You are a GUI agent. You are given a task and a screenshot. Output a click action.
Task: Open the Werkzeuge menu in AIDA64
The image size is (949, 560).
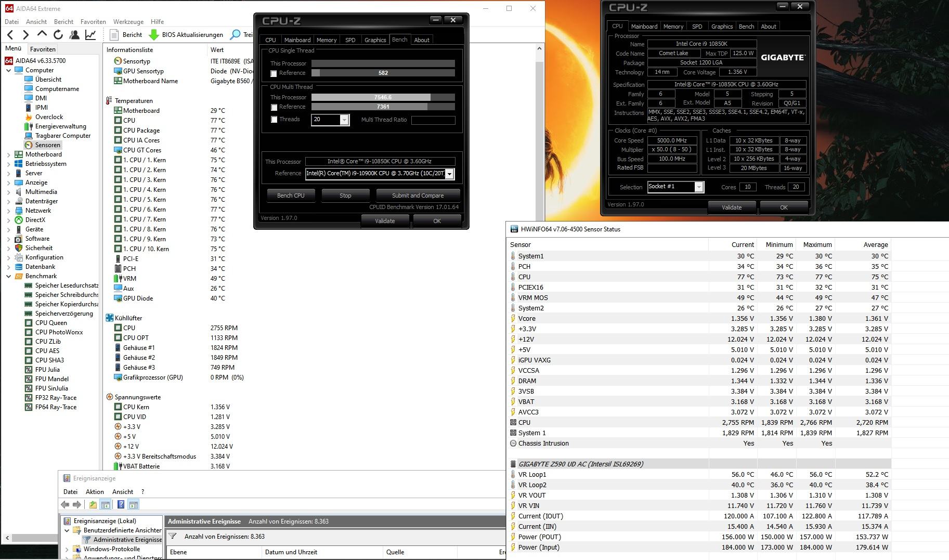pos(128,22)
